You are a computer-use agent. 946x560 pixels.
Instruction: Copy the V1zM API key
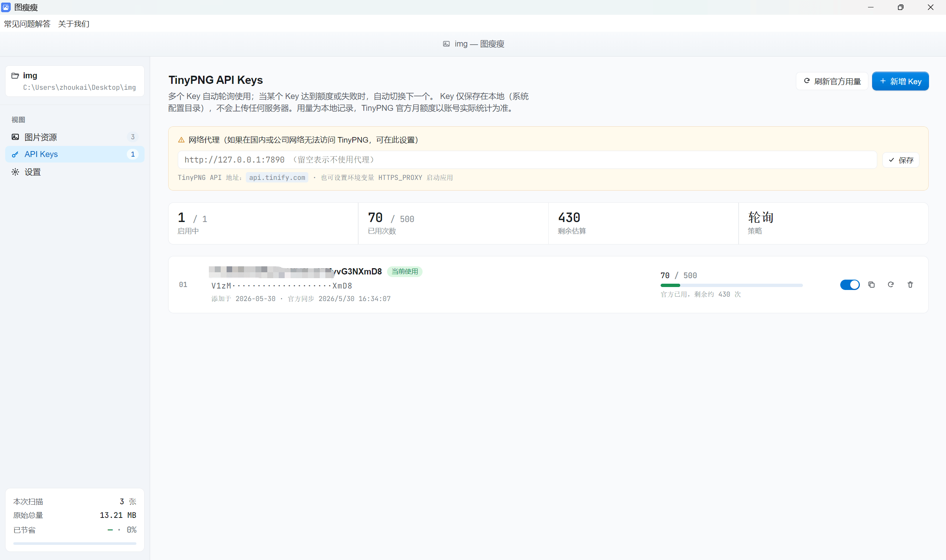point(871,284)
